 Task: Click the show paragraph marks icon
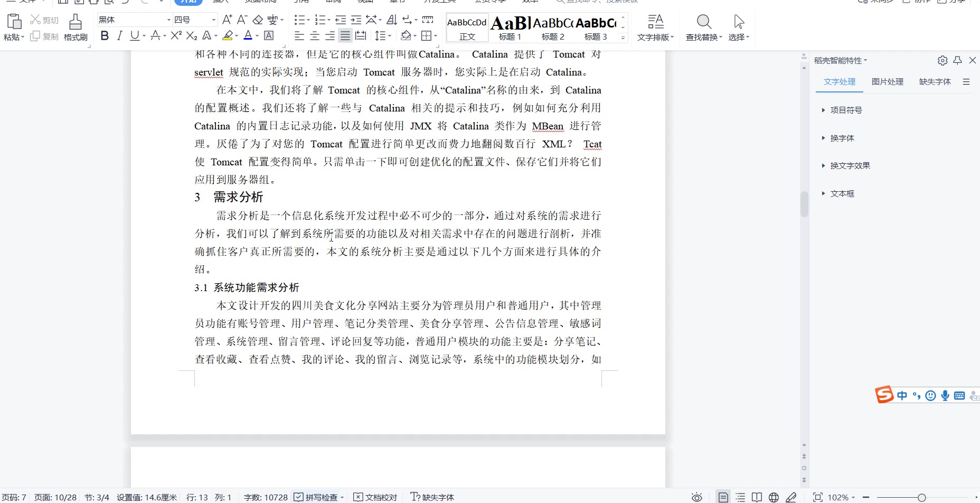pyautogui.click(x=407, y=20)
